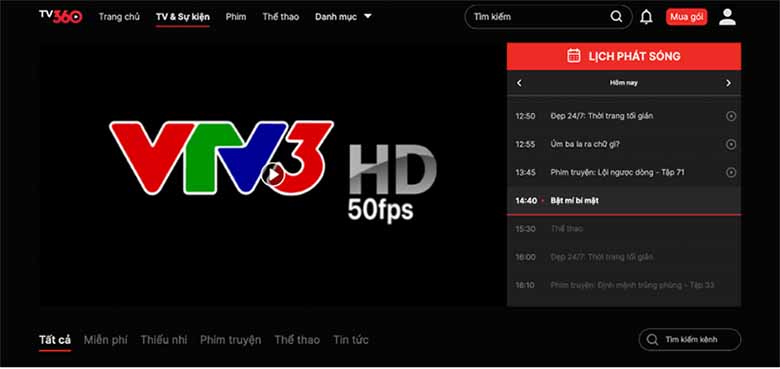Click calendar icon in Lịch phát sóng header
The image size is (780, 369).
tap(574, 56)
